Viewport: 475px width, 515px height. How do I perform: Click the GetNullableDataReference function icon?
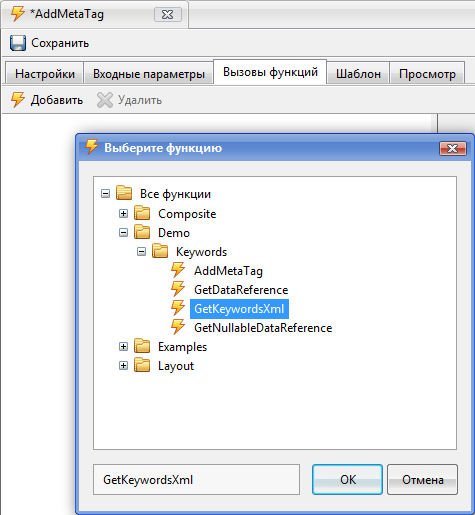(x=178, y=327)
